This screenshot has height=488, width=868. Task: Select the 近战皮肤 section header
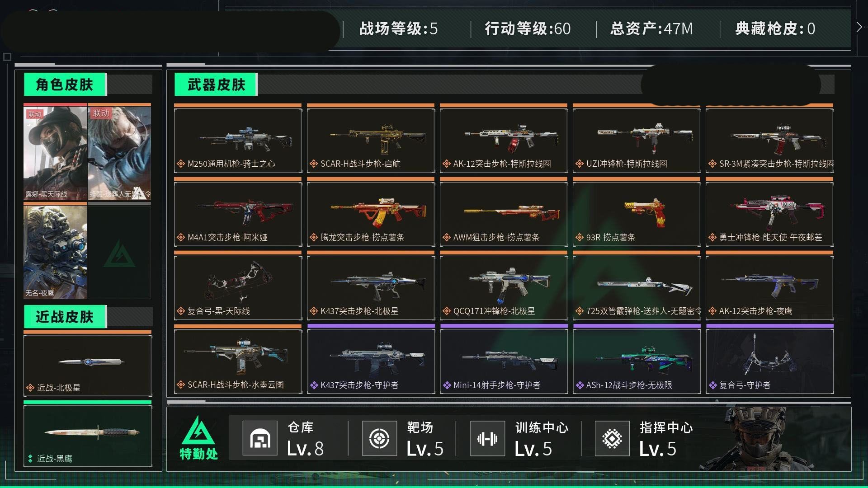click(x=65, y=317)
